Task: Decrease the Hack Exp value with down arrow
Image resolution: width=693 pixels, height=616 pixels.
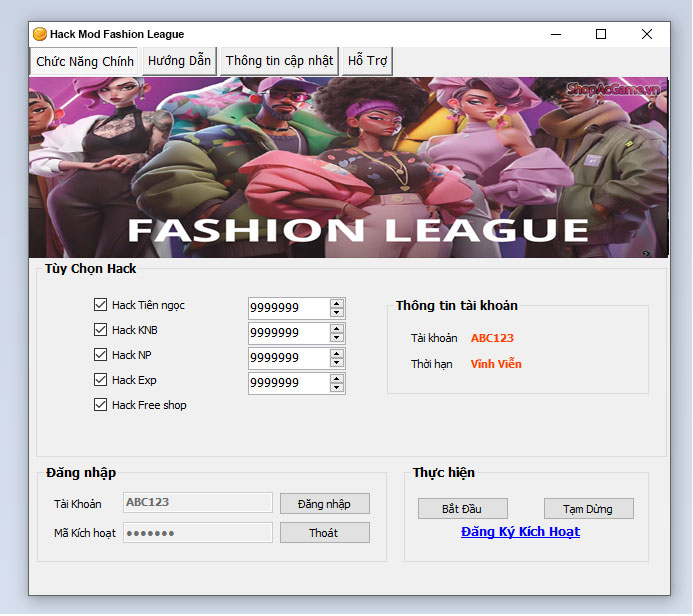Action: click(337, 388)
